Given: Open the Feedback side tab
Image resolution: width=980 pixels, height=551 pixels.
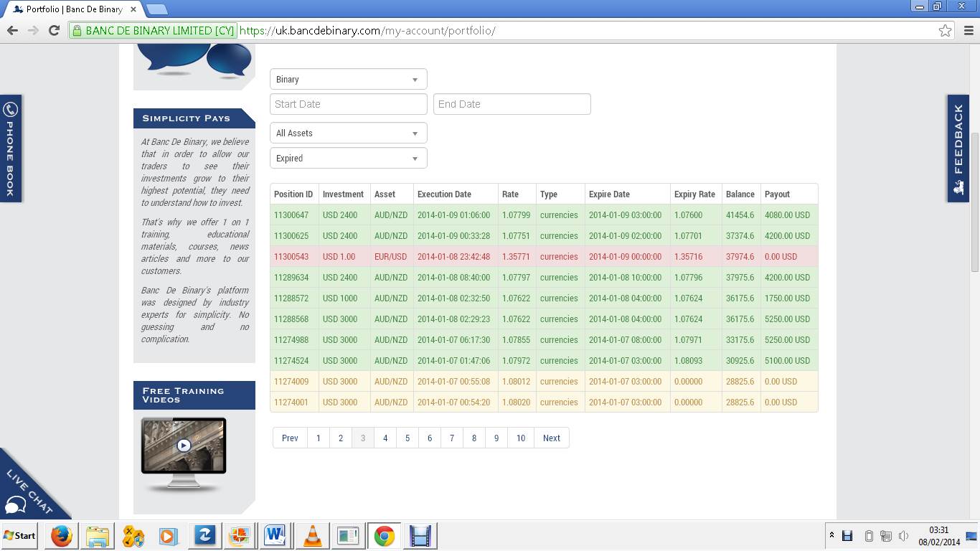Looking at the screenshot, I should pyautogui.click(x=958, y=149).
